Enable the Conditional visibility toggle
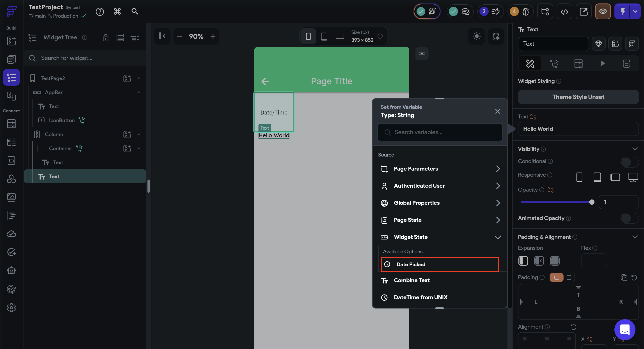Viewport: 644px width, 349px height. (629, 162)
